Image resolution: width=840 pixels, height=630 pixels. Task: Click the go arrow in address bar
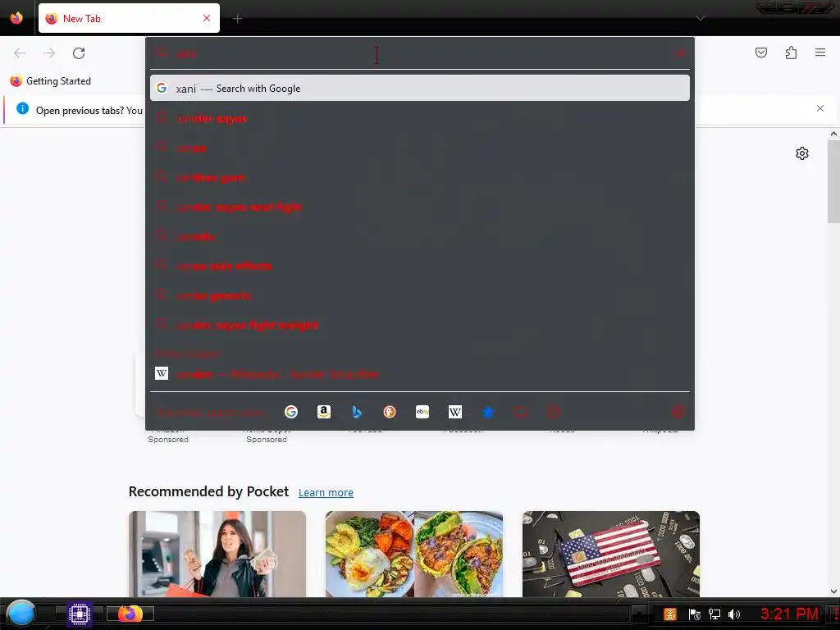click(679, 53)
